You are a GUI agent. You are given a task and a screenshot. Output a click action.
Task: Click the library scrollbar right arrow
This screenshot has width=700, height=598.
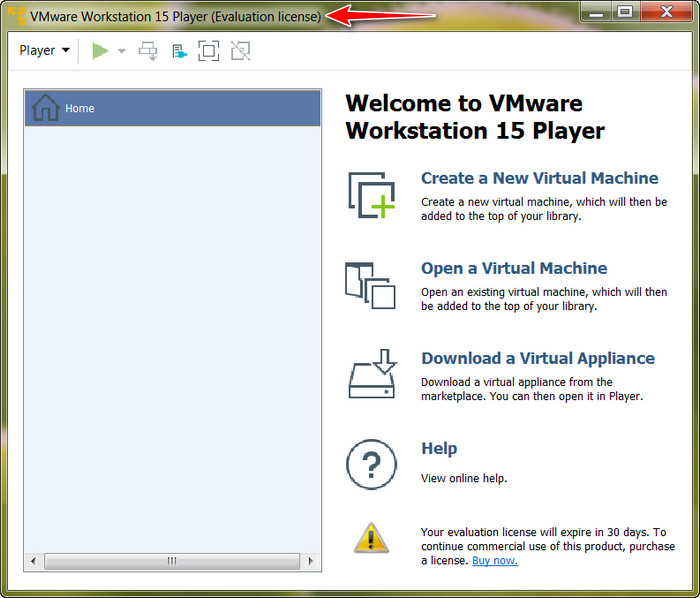click(311, 561)
